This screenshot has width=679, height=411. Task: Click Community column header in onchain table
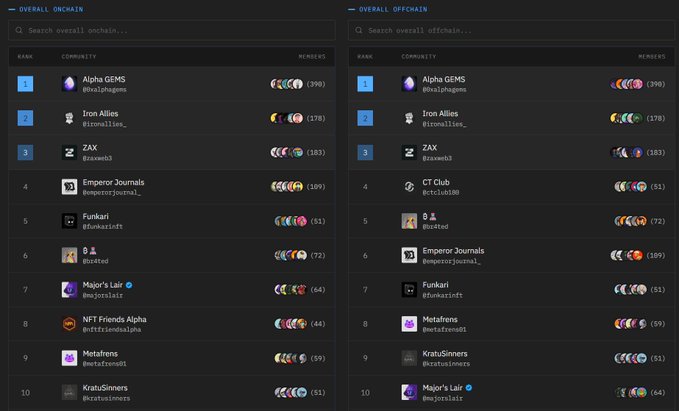[x=79, y=57]
